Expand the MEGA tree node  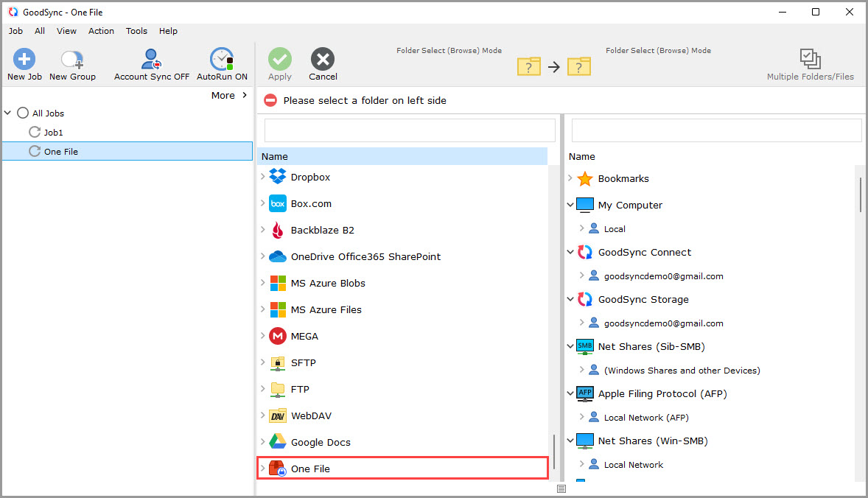[x=262, y=335]
